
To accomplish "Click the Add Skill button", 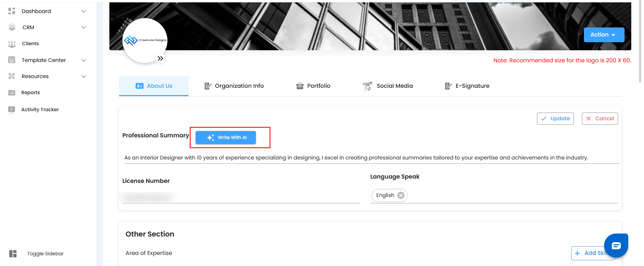I will (x=593, y=253).
